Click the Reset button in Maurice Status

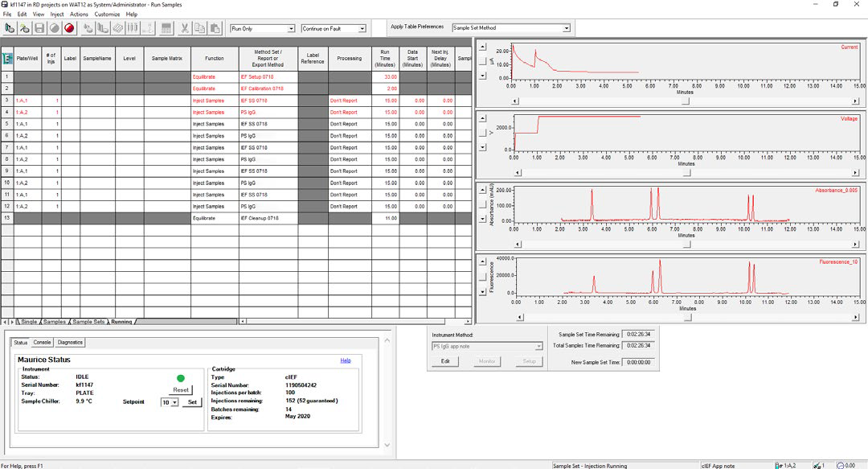point(180,389)
